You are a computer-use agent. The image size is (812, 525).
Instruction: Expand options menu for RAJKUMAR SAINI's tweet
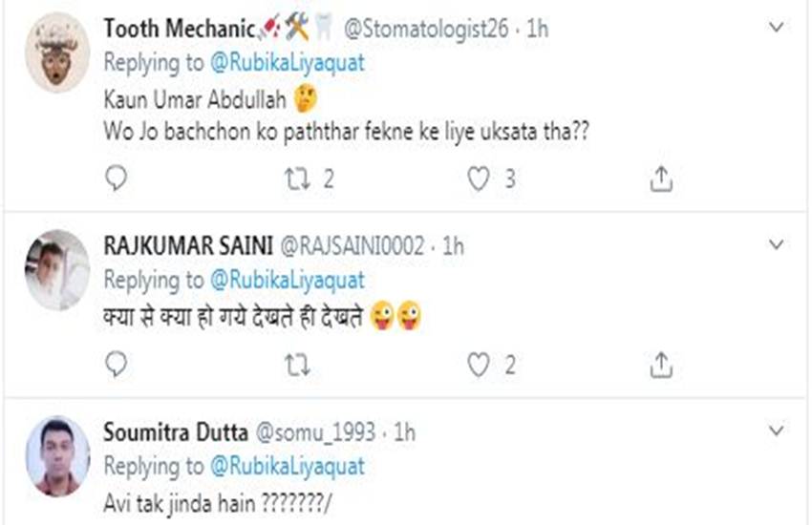coord(776,246)
